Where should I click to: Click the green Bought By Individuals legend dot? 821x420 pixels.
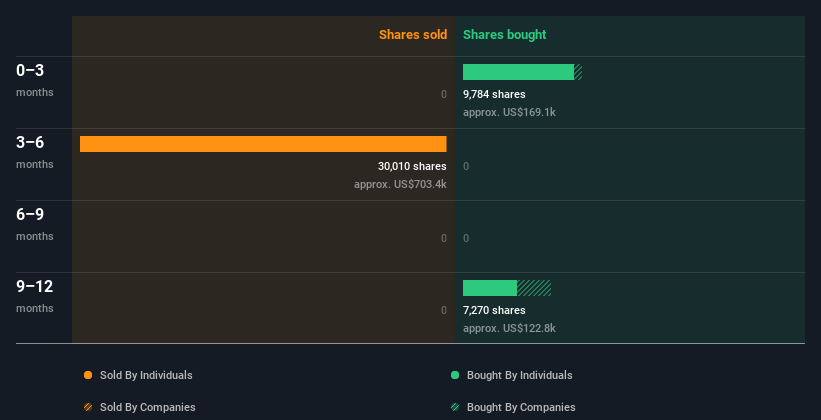coord(455,375)
